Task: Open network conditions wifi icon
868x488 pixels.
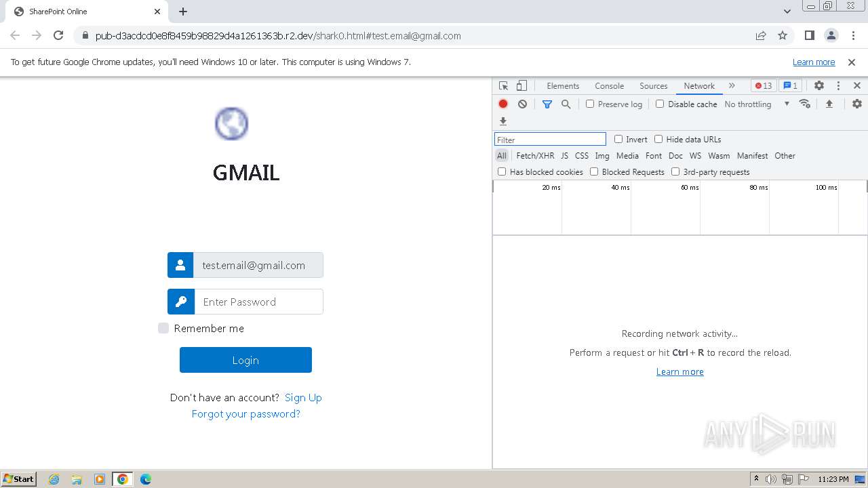Action: [805, 104]
